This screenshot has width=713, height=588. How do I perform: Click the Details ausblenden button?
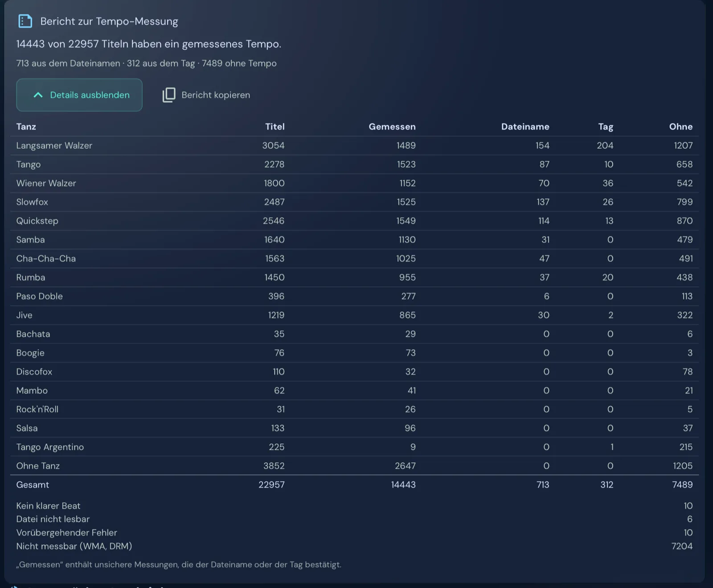pyautogui.click(x=79, y=95)
